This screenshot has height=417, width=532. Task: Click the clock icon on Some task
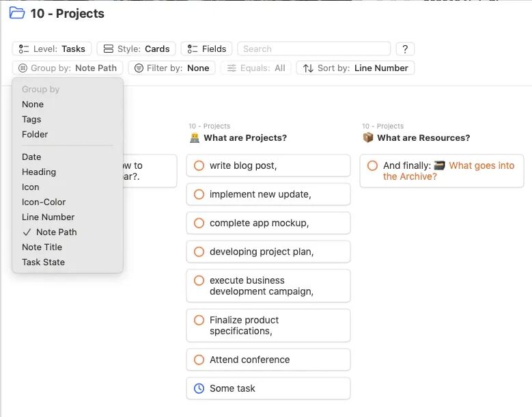point(199,388)
